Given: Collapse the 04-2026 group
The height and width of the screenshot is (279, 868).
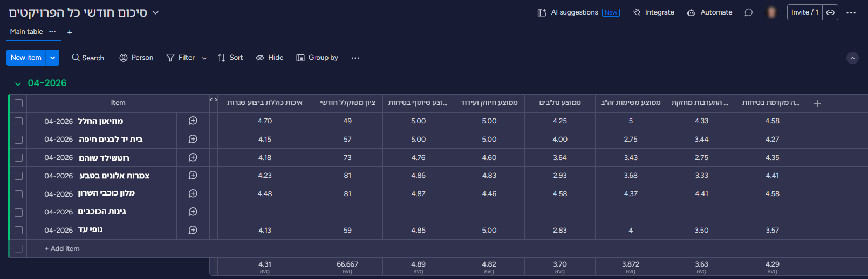Looking at the screenshot, I should [18, 84].
